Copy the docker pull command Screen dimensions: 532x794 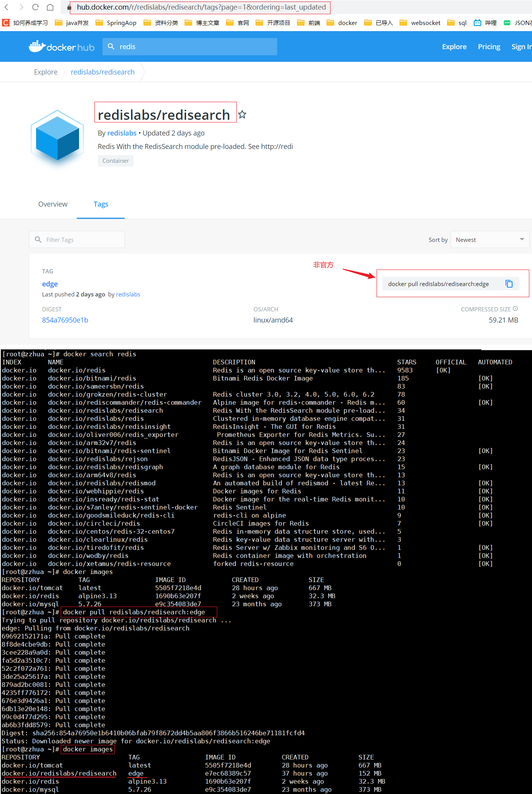tap(509, 284)
